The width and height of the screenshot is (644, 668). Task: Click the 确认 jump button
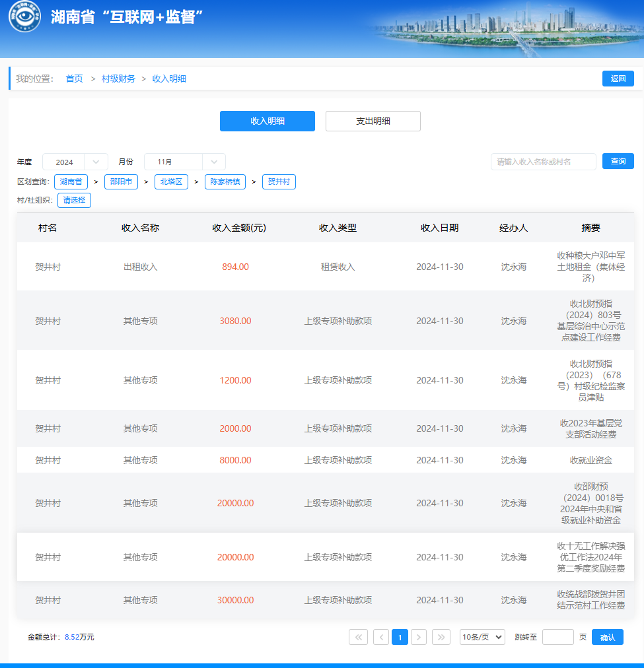(608, 637)
